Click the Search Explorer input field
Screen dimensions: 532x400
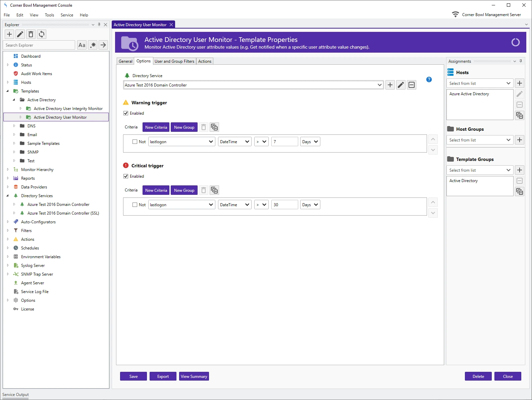click(x=39, y=45)
